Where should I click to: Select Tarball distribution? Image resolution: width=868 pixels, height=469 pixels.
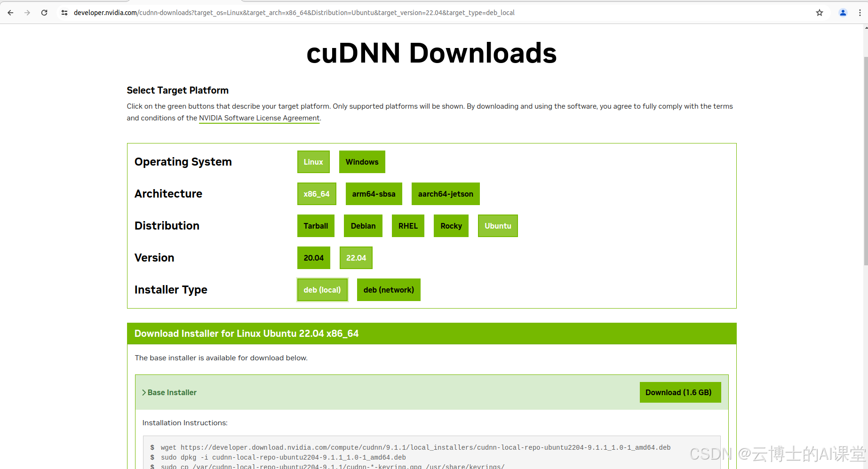pos(316,226)
